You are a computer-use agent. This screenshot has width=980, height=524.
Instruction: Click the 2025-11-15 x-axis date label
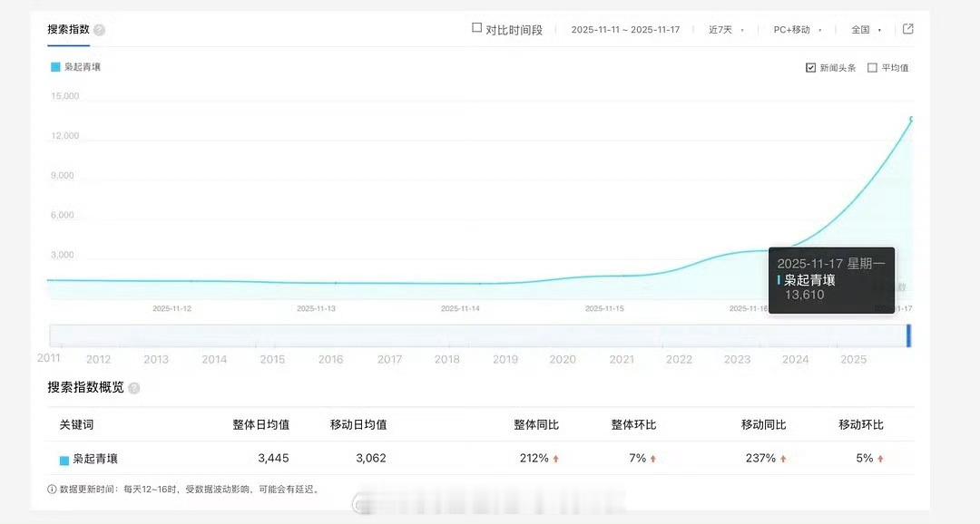(x=604, y=308)
